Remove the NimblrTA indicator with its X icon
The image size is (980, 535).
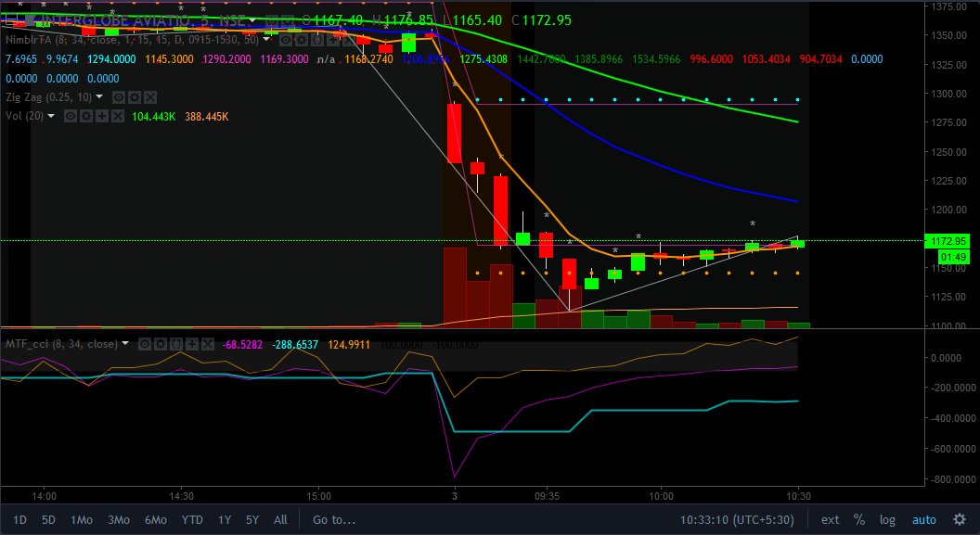point(349,40)
